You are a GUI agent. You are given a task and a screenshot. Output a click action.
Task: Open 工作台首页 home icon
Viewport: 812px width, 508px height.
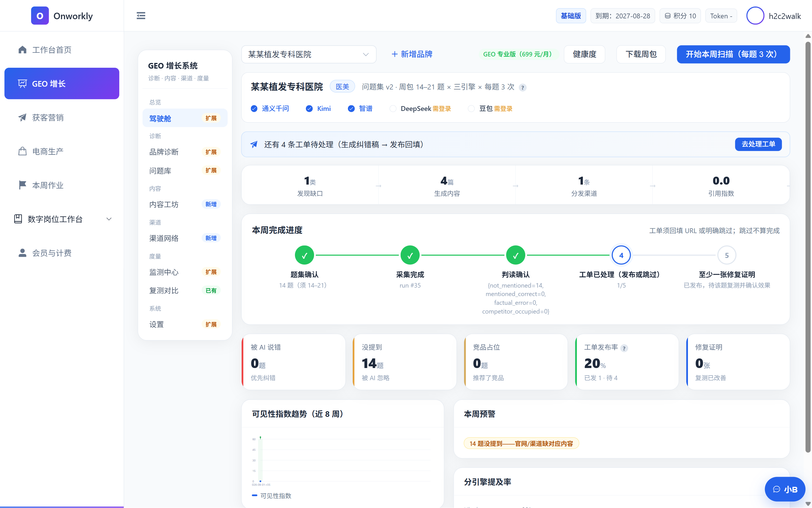click(23, 50)
